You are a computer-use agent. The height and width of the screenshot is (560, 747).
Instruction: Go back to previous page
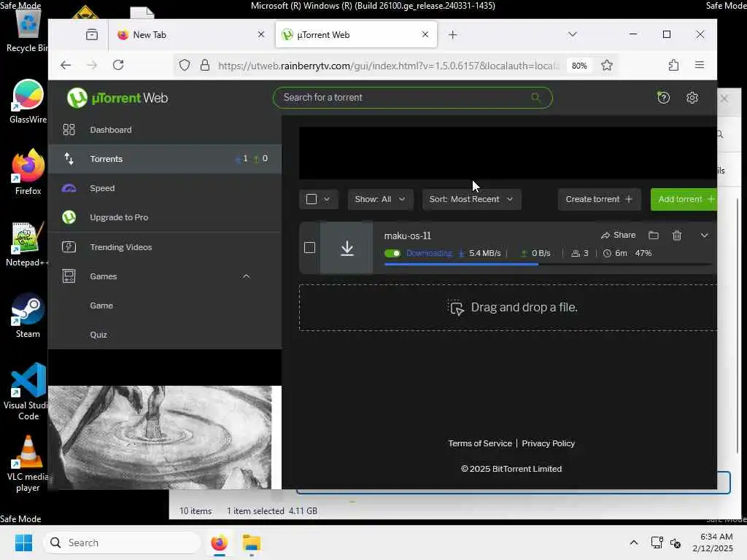click(x=66, y=65)
